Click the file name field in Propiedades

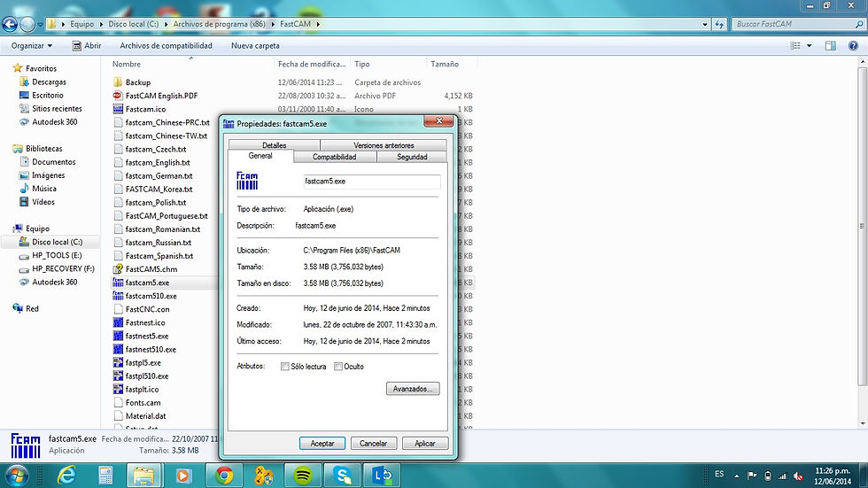(371, 181)
